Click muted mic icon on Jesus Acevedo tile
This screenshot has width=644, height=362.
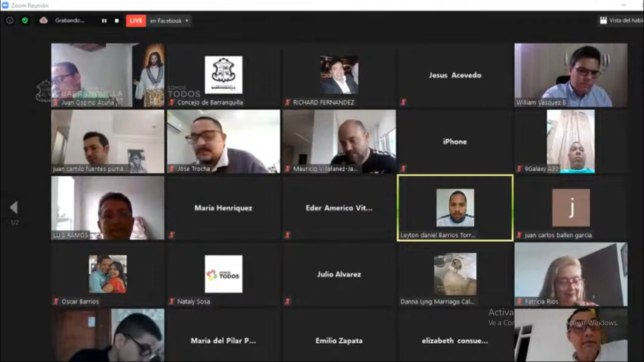coord(403,102)
